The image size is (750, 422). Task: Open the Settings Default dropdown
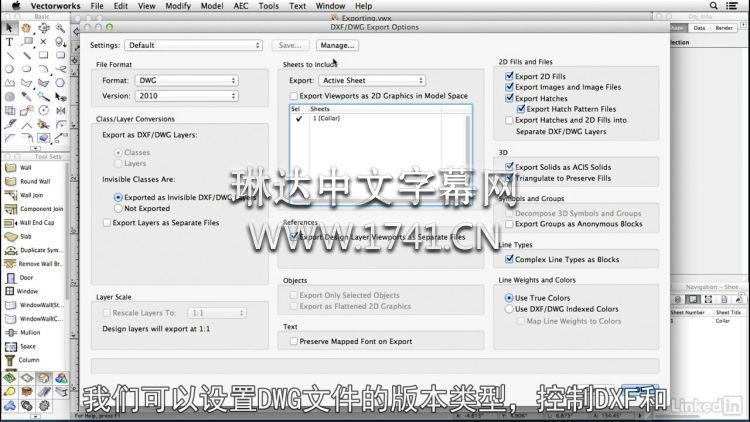point(193,45)
